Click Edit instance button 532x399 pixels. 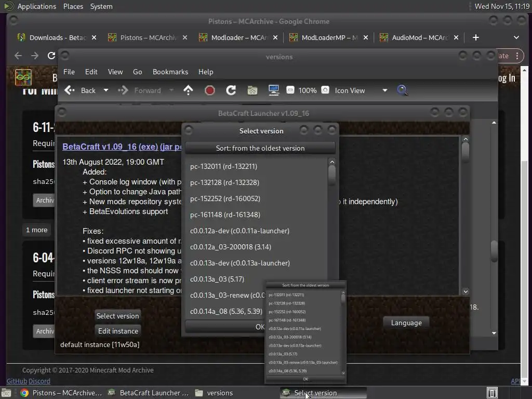click(x=118, y=331)
